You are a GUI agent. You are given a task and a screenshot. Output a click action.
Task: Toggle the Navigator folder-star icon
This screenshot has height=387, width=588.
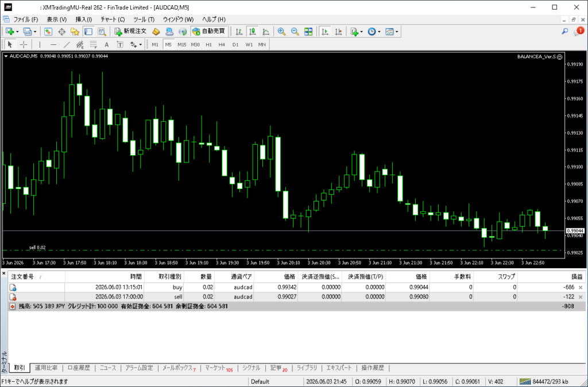tap(75, 32)
